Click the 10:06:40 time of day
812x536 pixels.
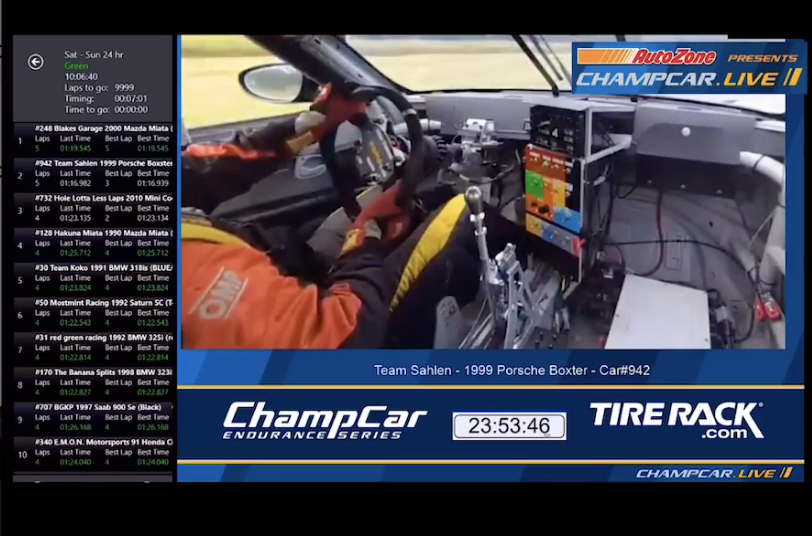tap(81, 77)
